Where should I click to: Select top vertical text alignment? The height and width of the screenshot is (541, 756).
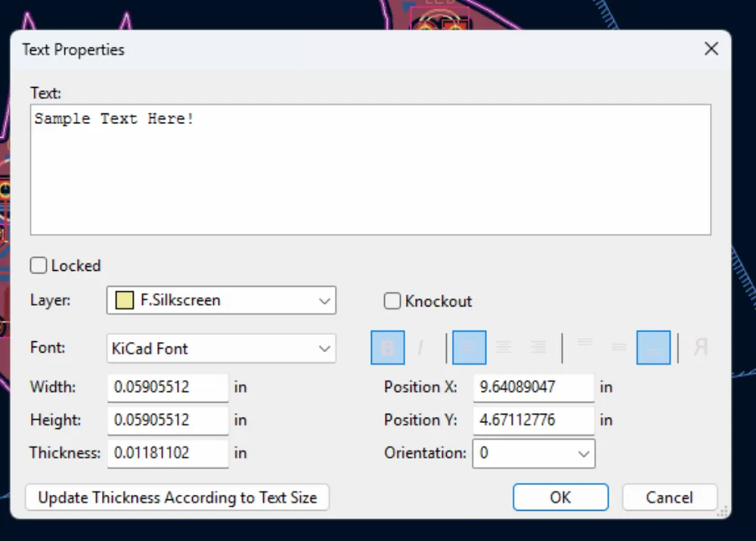584,348
